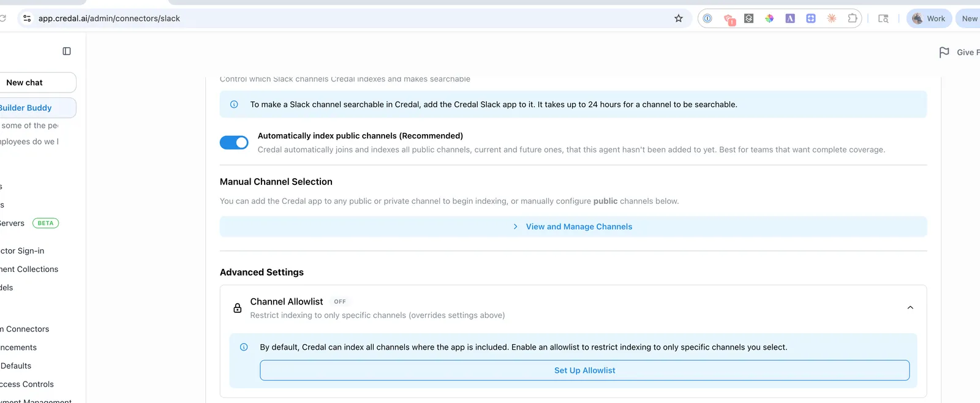This screenshot has width=980, height=403.
Task: Click the chevron beside View and Manage Channels
Action: [515, 227]
